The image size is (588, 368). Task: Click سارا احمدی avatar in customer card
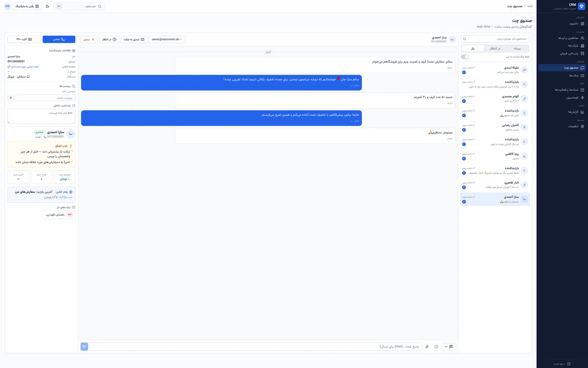71,134
